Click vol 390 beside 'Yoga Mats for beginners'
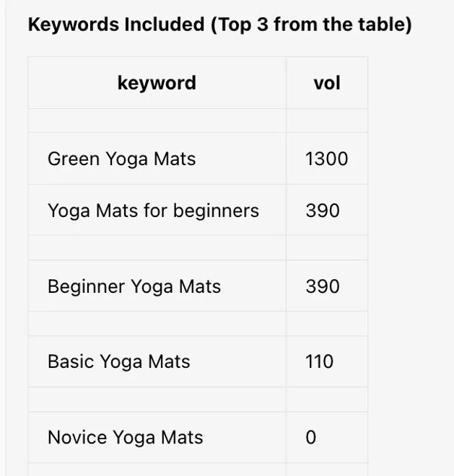 click(322, 211)
